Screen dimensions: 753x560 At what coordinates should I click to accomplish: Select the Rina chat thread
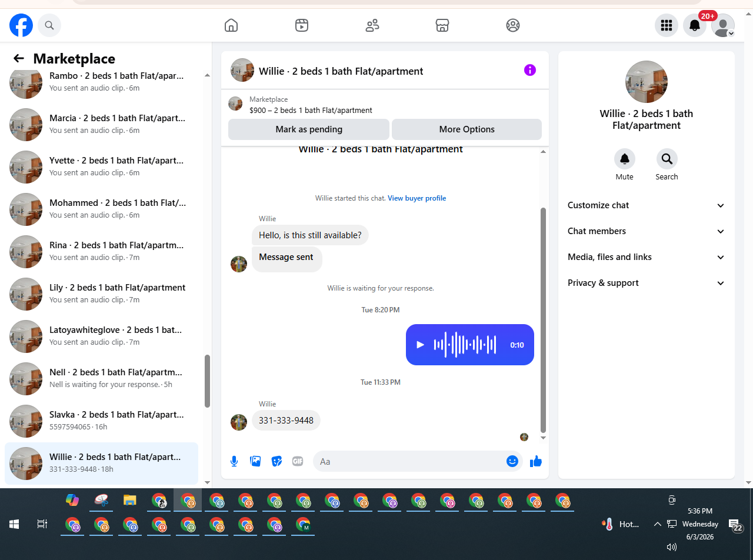(x=101, y=251)
